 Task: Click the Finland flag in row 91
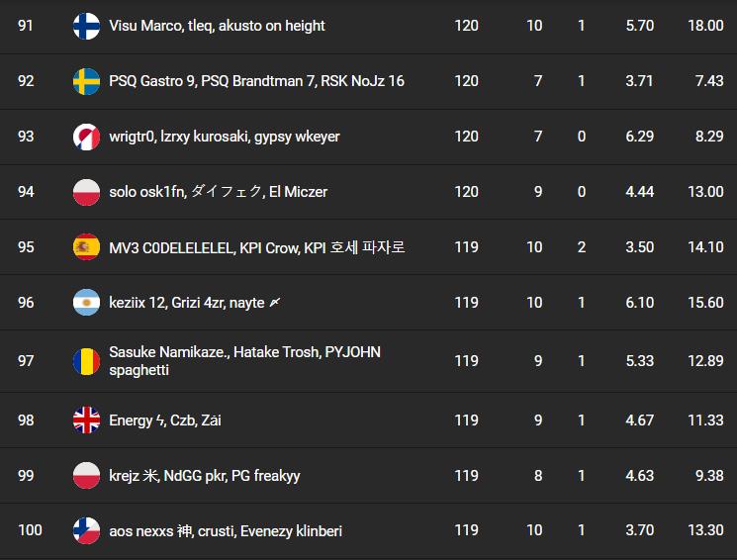86,26
